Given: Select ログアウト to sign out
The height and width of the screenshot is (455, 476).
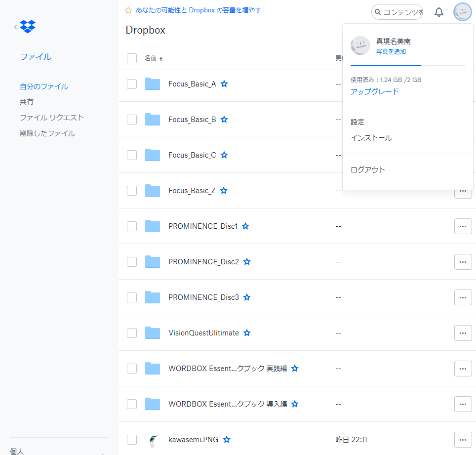Looking at the screenshot, I should pos(368,169).
